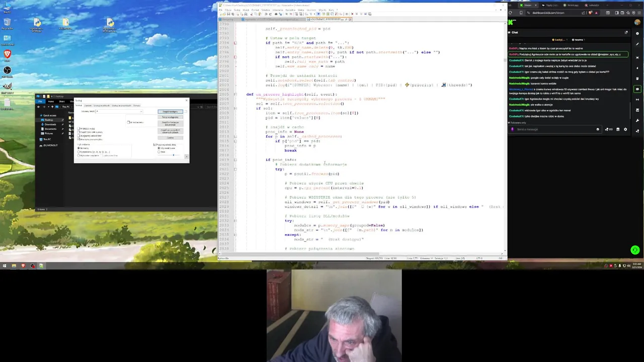Open the profile avatar in Kick dashboard

[x=637, y=22]
